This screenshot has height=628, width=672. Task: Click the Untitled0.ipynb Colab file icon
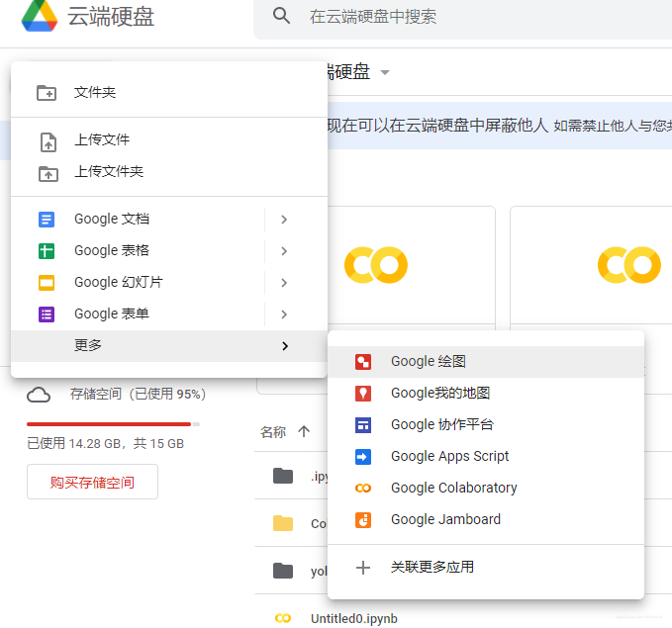[x=283, y=618]
